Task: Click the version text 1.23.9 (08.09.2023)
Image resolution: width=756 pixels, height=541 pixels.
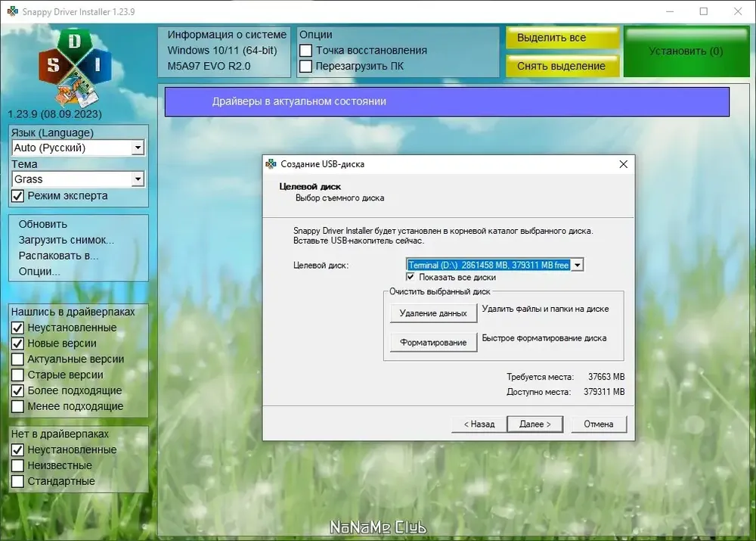Action: 55,114
